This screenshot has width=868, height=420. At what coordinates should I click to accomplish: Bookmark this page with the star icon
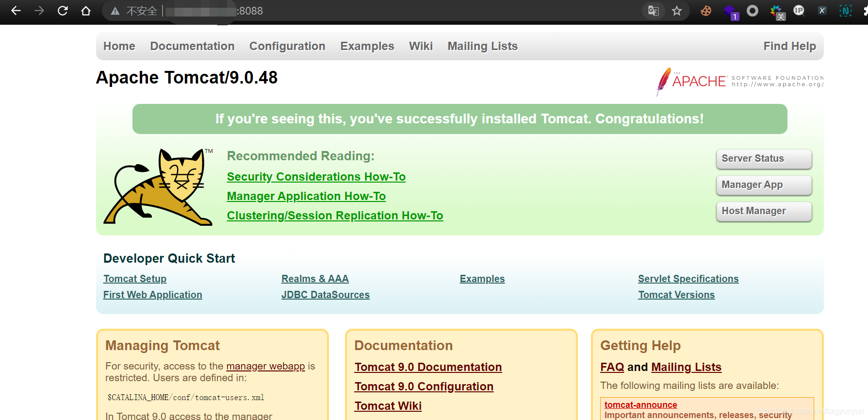[x=677, y=11]
